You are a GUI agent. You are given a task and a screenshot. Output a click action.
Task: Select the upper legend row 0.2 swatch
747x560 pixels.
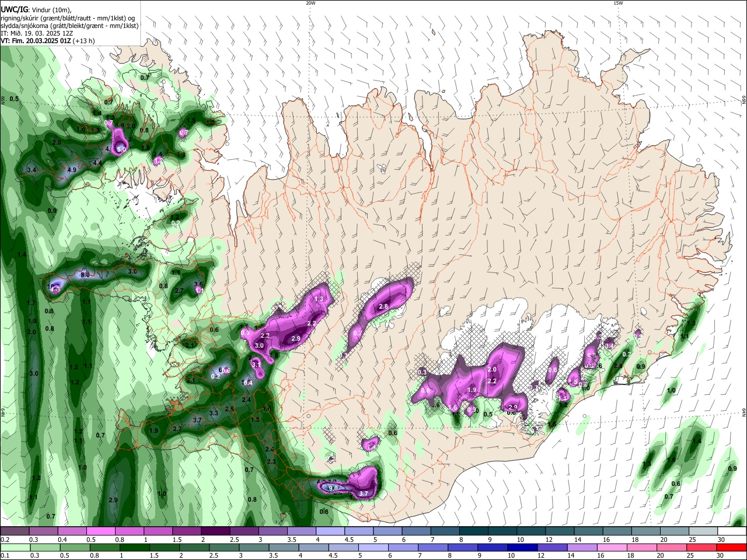click(15, 531)
